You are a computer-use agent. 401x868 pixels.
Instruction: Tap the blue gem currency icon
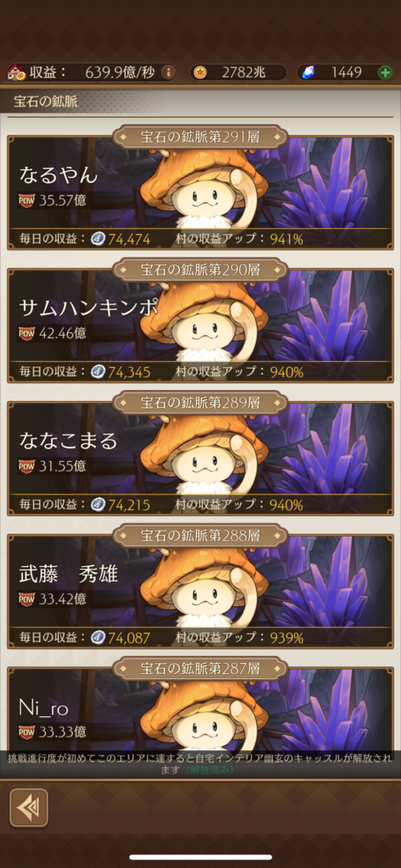click(x=308, y=72)
